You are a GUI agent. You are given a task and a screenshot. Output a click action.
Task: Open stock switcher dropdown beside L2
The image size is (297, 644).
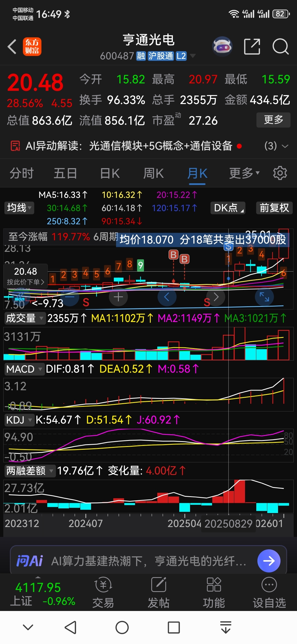coord(193,56)
